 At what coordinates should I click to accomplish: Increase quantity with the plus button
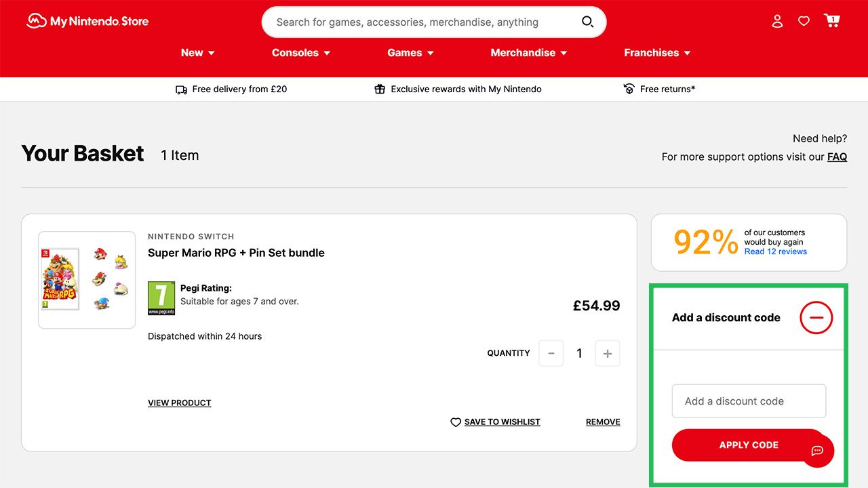(x=608, y=353)
